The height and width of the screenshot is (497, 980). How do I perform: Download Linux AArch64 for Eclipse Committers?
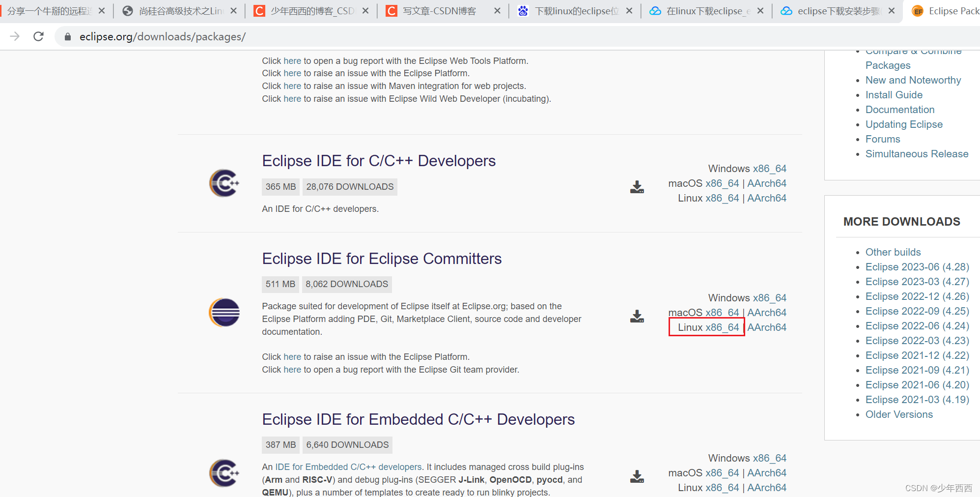(767, 327)
